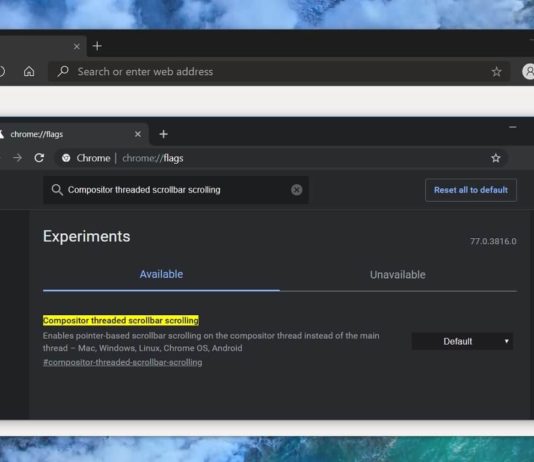Screen dimensions: 534x462
Task: Click the highlighted 'Compositor threaded scrollbar scrolling' title
Action: [121, 320]
